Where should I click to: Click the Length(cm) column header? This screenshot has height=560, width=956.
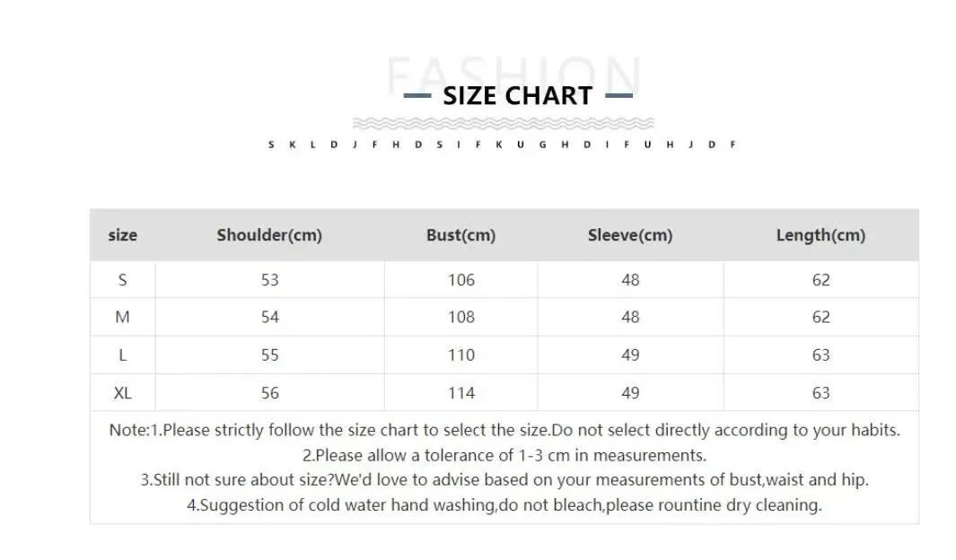point(820,235)
